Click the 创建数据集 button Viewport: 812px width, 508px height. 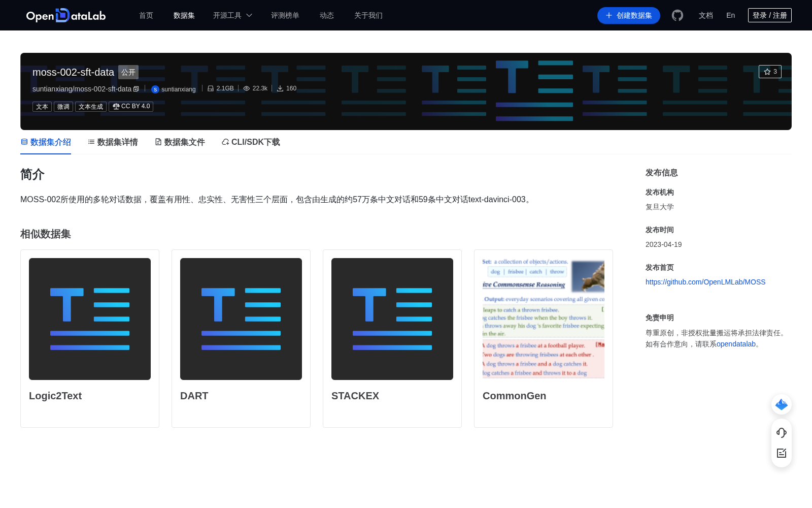coord(629,15)
